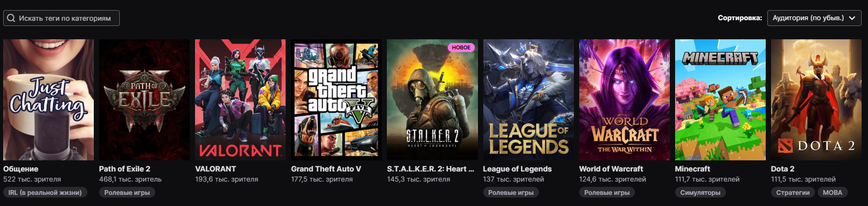Select the Симуляторы tag under Minecraft

(x=700, y=193)
